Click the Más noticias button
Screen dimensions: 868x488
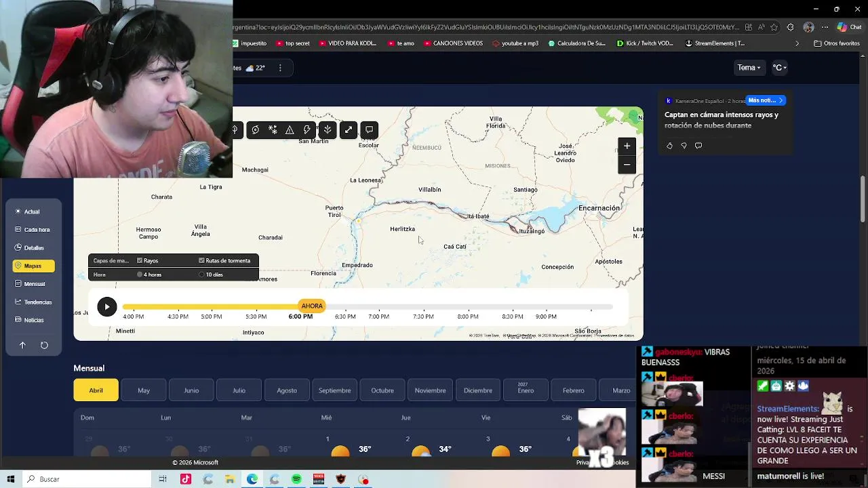(x=766, y=100)
